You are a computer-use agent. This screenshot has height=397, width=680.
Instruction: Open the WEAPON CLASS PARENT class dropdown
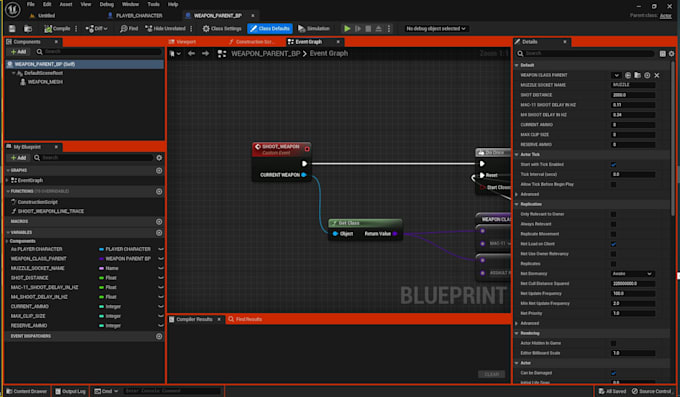click(x=616, y=75)
